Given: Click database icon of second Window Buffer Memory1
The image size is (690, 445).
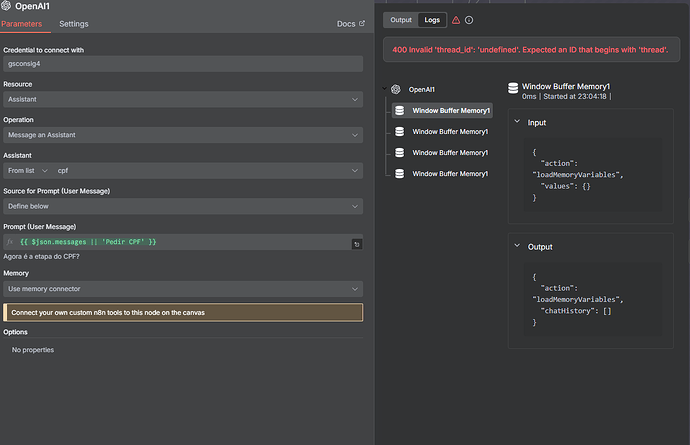Looking at the screenshot, I should pyautogui.click(x=400, y=132).
